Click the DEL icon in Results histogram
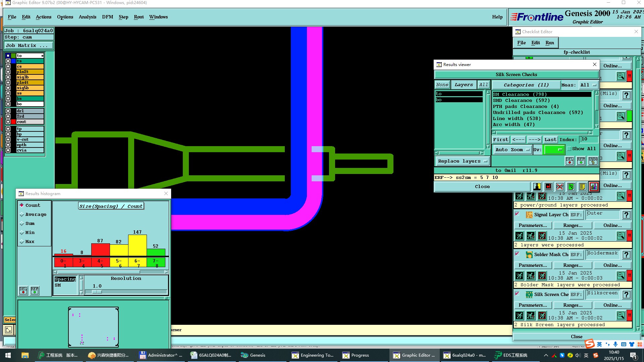Image resolution: width=644 pixels, height=362 pixels. click(23, 290)
